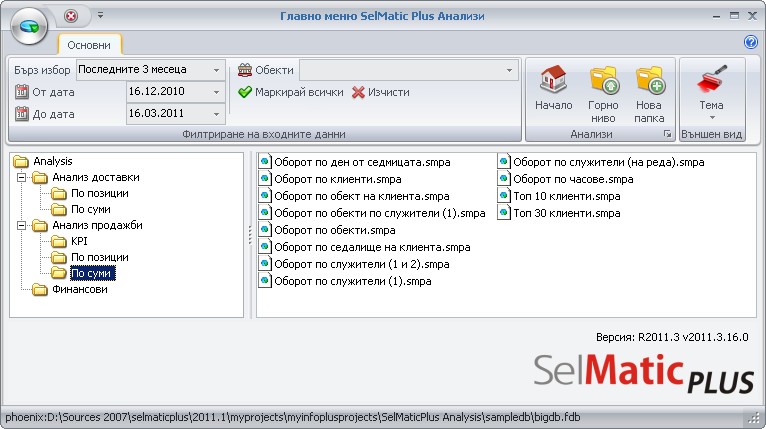This screenshot has height=429, width=766.
Task: Select the Анализ доставки folder
Action: (96, 177)
